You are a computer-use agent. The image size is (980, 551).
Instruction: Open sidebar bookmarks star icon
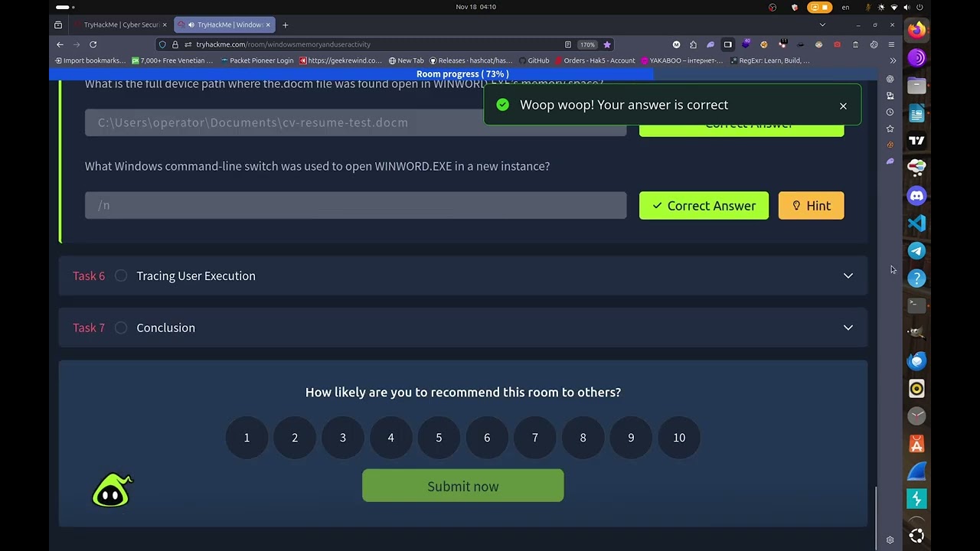click(x=890, y=129)
